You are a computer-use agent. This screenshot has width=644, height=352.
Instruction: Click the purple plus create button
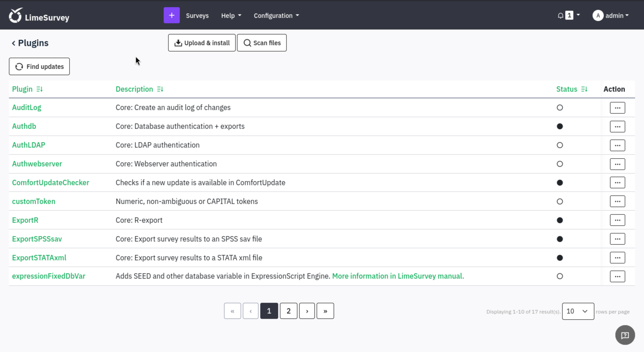(x=172, y=15)
